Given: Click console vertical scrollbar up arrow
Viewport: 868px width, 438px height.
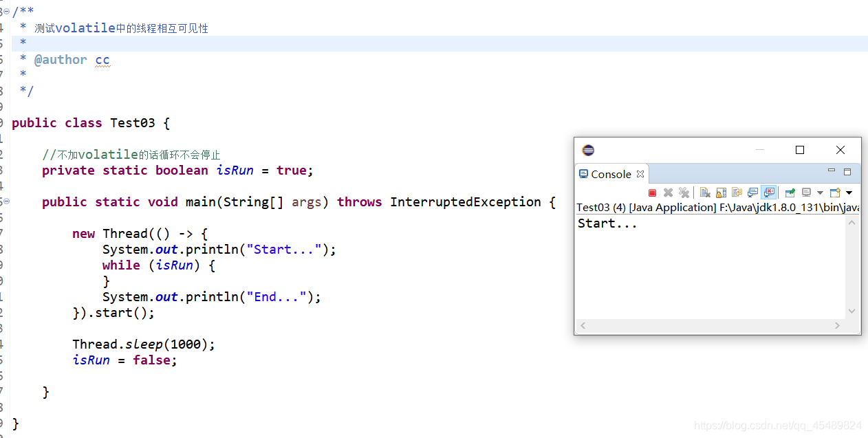Looking at the screenshot, I should pyautogui.click(x=852, y=223).
